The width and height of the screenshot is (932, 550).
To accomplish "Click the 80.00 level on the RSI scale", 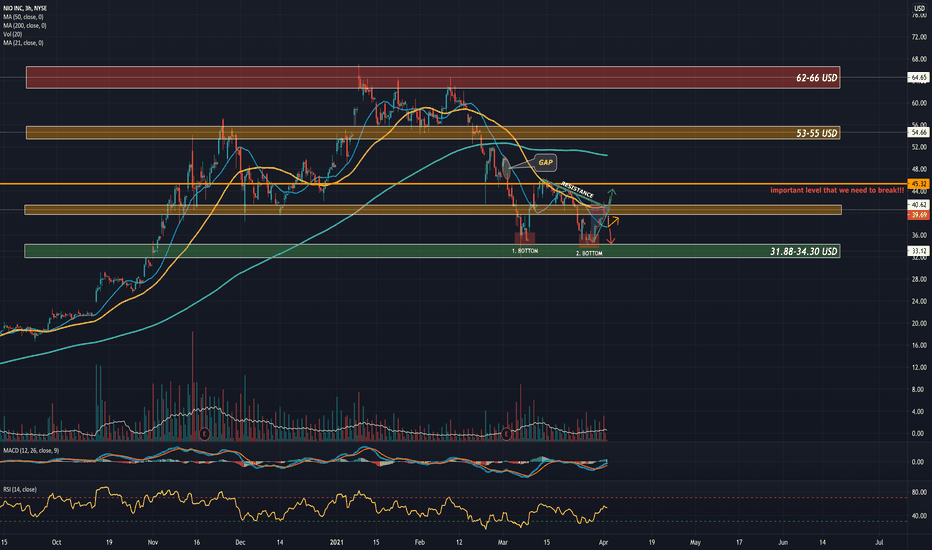I will (x=918, y=492).
